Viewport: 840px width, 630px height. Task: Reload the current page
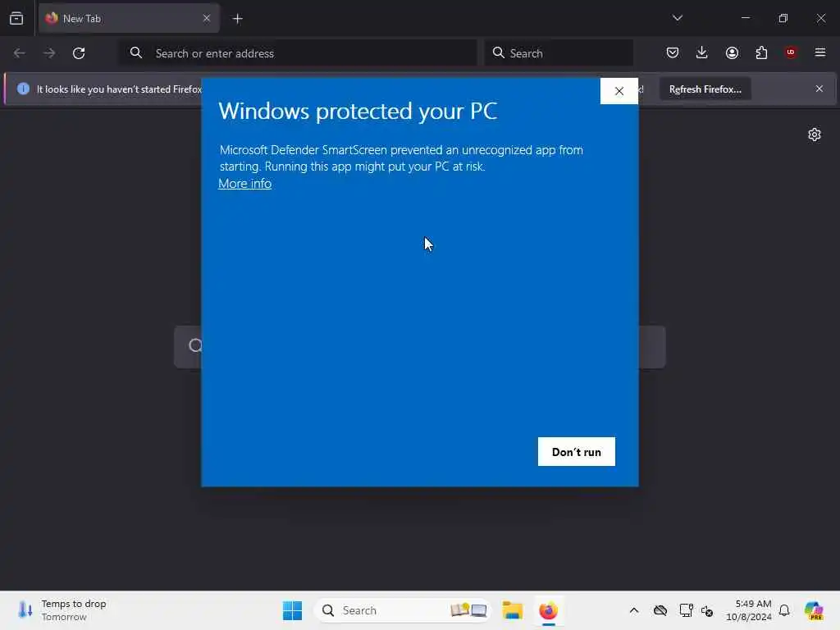pyautogui.click(x=79, y=53)
